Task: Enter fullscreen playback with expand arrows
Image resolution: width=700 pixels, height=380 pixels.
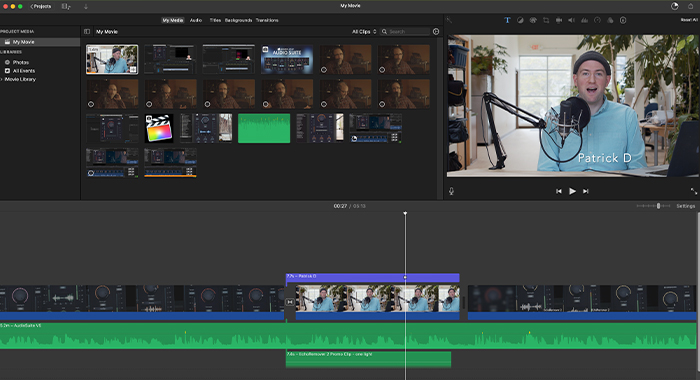Action: point(693,191)
